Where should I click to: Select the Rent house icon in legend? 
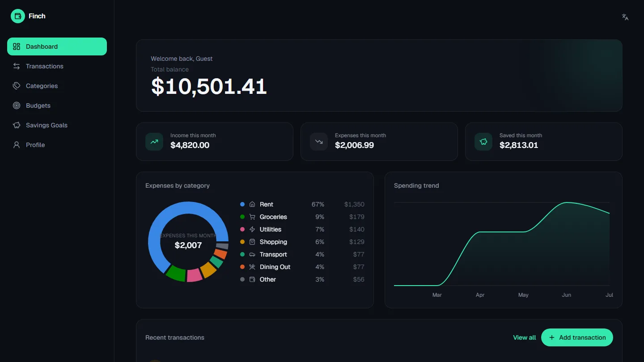pos(252,204)
